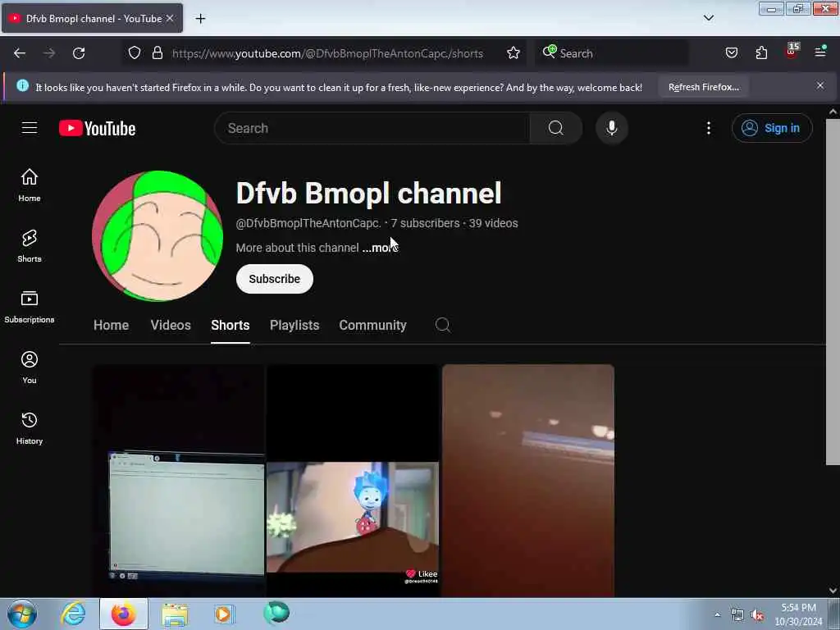This screenshot has width=840, height=630.
Task: Open Windows Explorer from the taskbar
Action: click(175, 614)
